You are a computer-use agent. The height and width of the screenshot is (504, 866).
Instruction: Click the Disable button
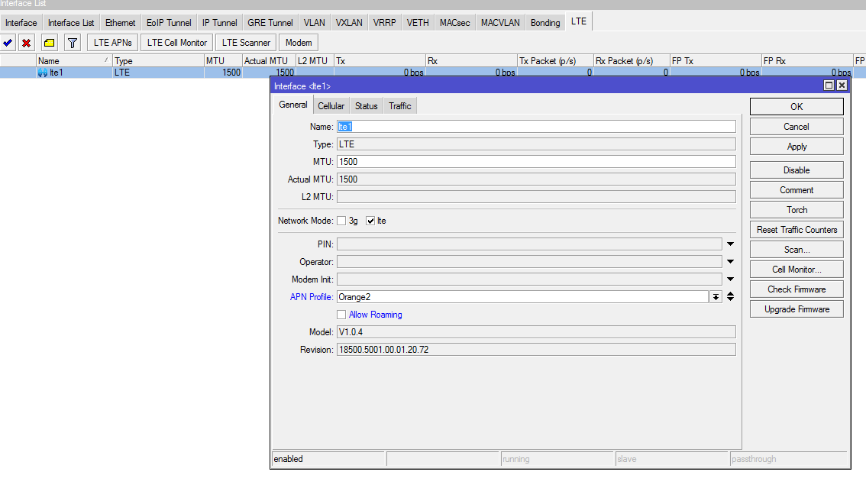pos(797,170)
